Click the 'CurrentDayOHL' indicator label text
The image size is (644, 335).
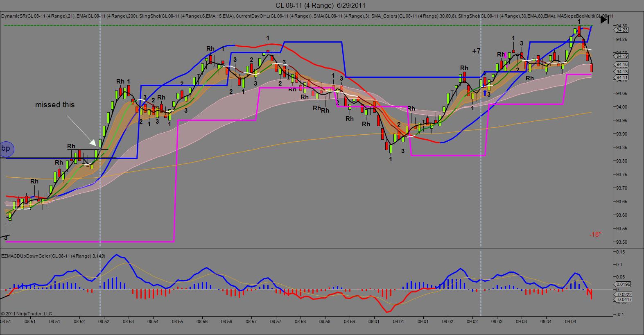pos(252,16)
